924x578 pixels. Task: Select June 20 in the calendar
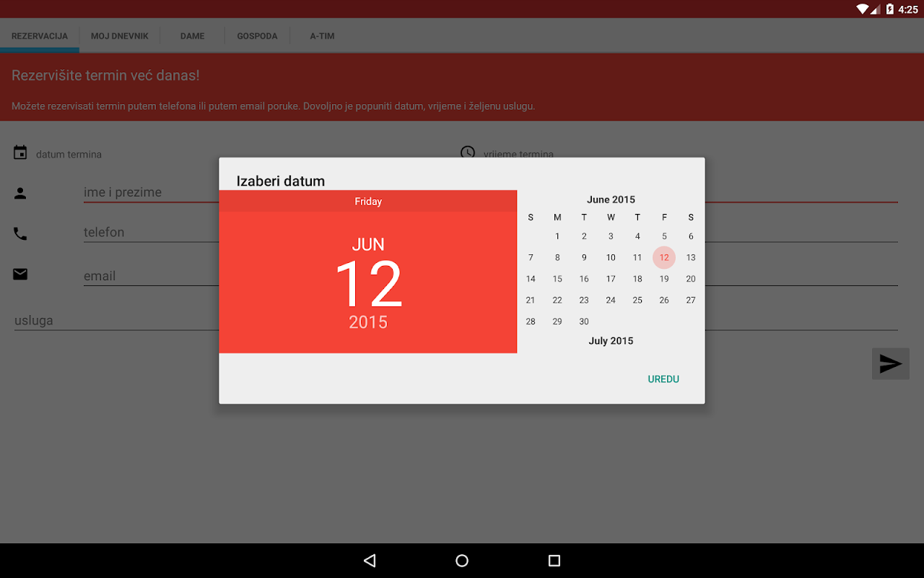click(x=691, y=279)
